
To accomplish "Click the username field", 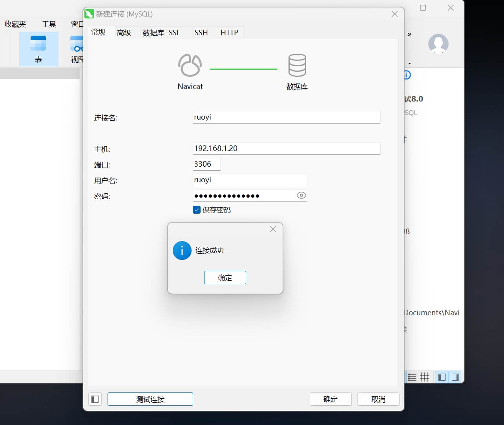I will (250, 180).
